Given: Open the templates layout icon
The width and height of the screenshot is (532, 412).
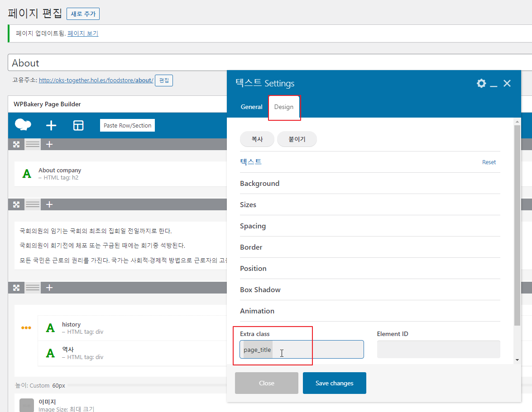Looking at the screenshot, I should [x=78, y=125].
